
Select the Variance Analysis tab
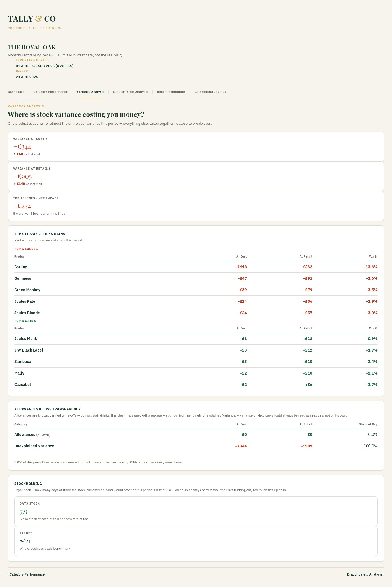point(90,92)
